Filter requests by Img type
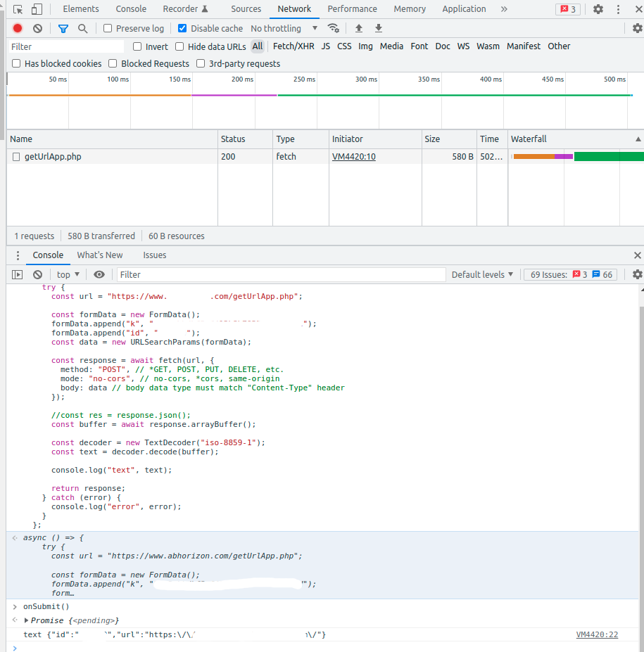 (365, 46)
